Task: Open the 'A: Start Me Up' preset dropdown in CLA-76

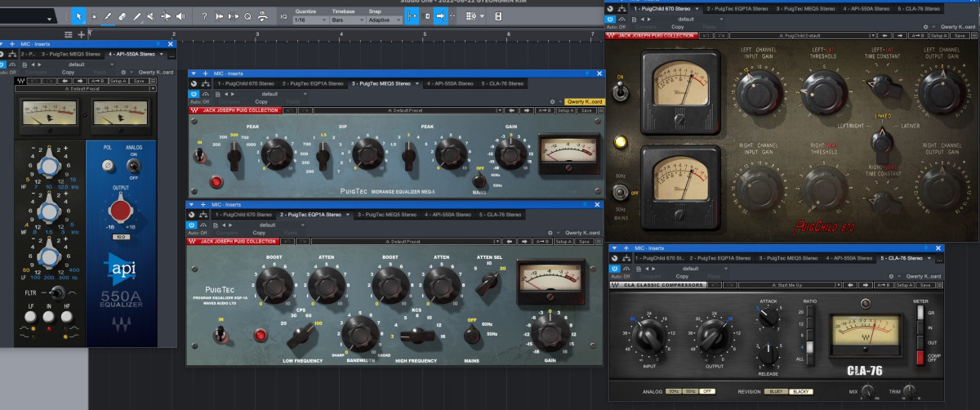Action: (x=788, y=285)
